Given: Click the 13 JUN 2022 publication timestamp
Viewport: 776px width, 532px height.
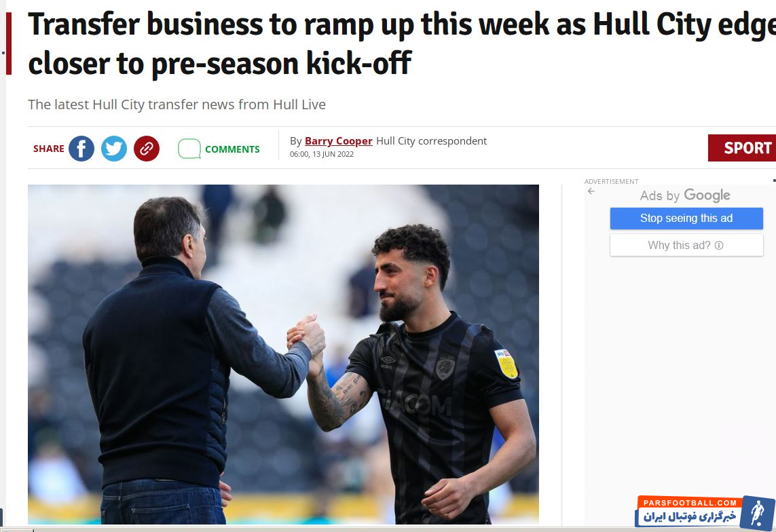Looking at the screenshot, I should [322, 154].
